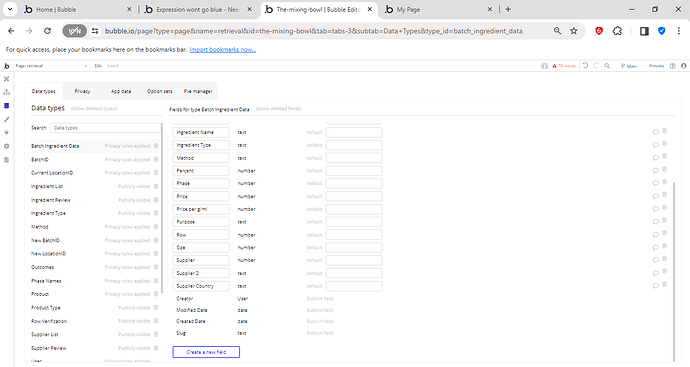Viewport: 690px width, 367px height.
Task: Add a comment to the Purpose field
Action: pyautogui.click(x=656, y=222)
